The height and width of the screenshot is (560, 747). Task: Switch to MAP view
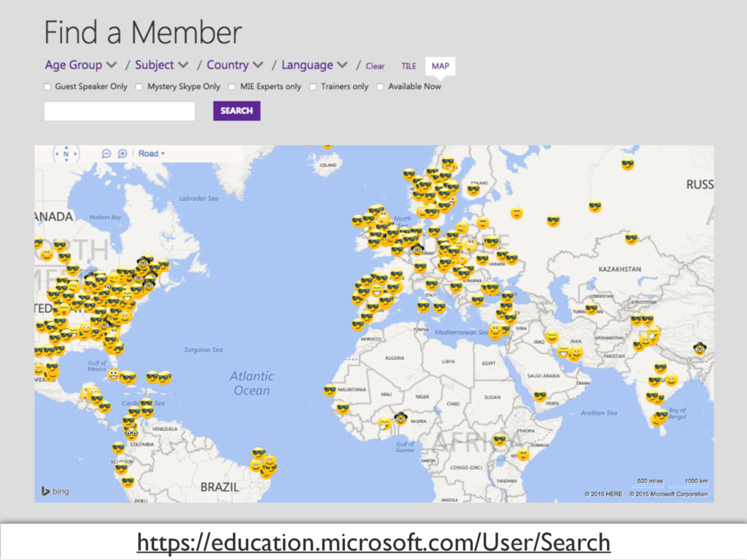(x=440, y=66)
